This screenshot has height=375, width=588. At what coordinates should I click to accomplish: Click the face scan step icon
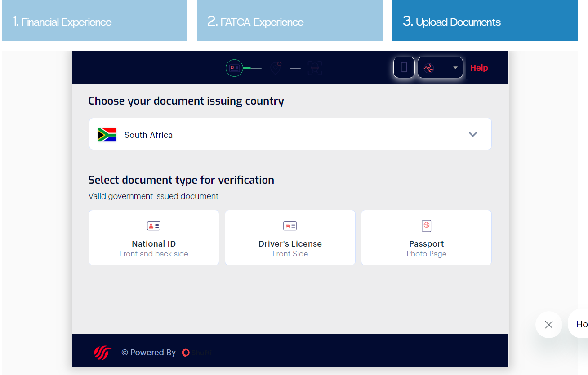315,68
